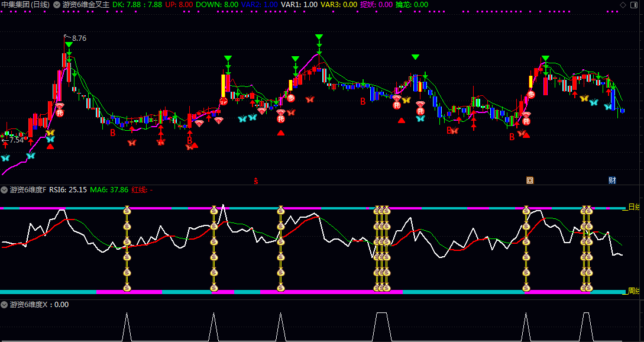Close the chart with the X icon

point(635,5)
